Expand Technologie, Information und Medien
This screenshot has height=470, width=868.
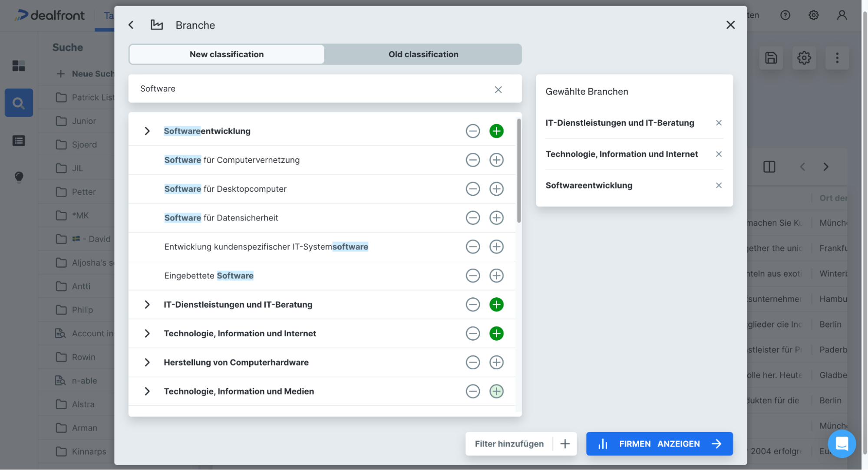pos(147,391)
